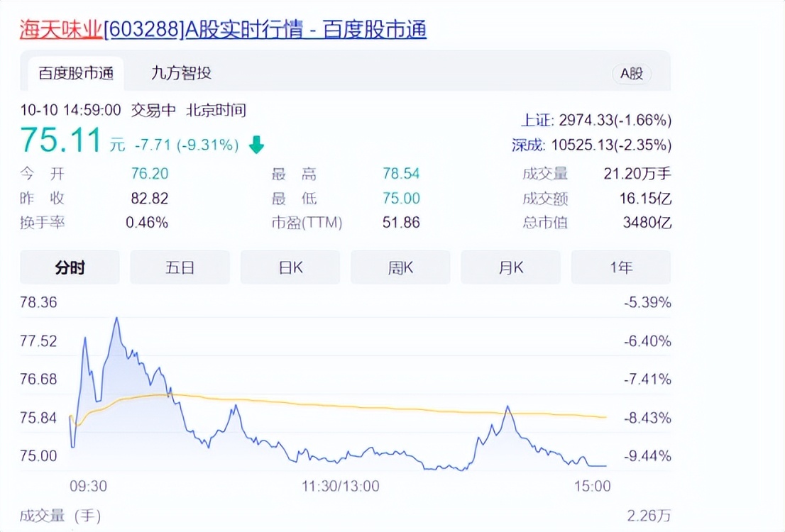The height and width of the screenshot is (532, 785).
Task: Open the 海天味业 A股实时行情 title link
Action: [224, 30]
